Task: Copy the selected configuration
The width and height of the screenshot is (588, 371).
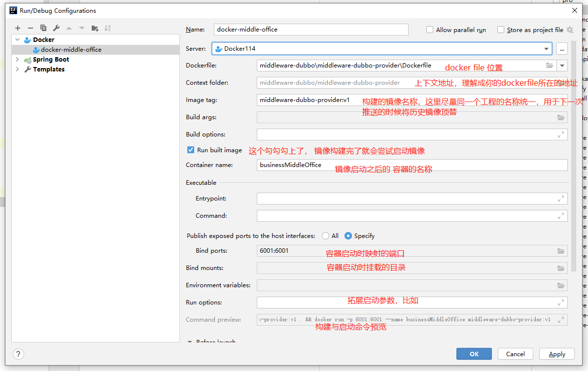Action: click(43, 28)
